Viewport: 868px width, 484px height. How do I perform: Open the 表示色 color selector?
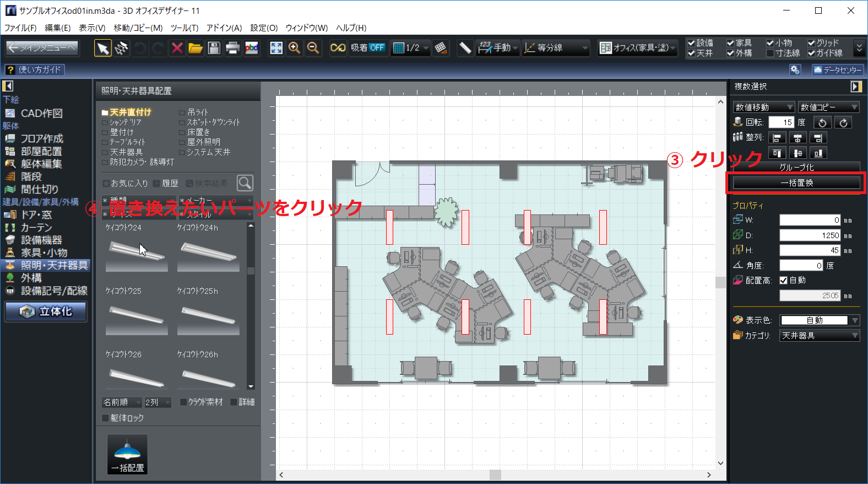[x=819, y=320]
